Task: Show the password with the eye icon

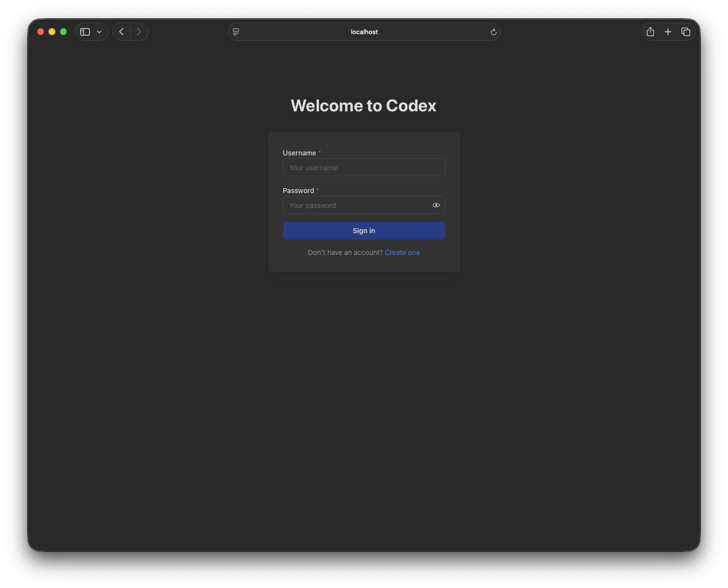Action: (436, 205)
